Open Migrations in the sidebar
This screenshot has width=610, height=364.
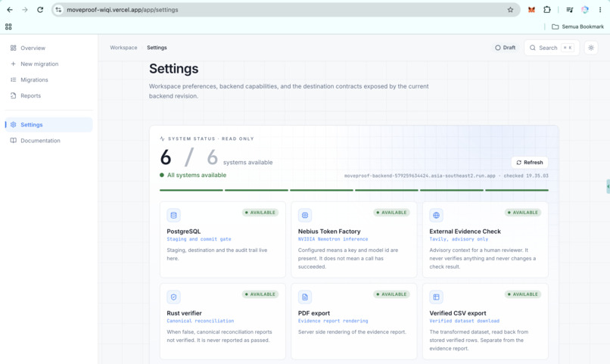point(49,79)
